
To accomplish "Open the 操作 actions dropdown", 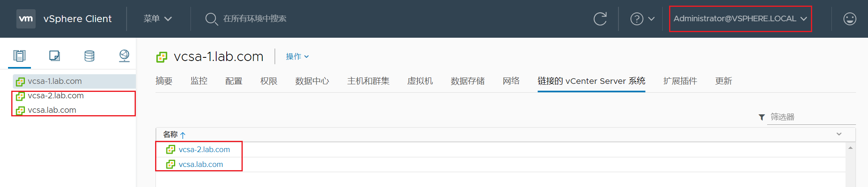I will tap(297, 57).
